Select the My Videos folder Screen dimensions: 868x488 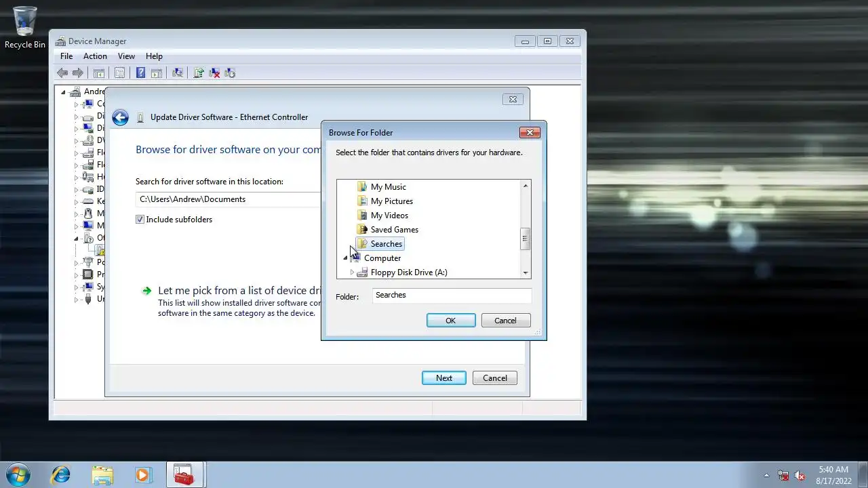click(389, 216)
